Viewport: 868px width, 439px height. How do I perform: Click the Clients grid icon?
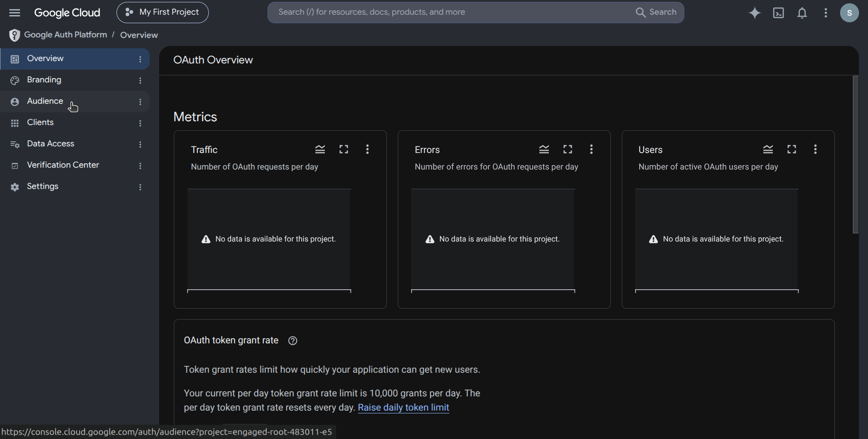15,123
